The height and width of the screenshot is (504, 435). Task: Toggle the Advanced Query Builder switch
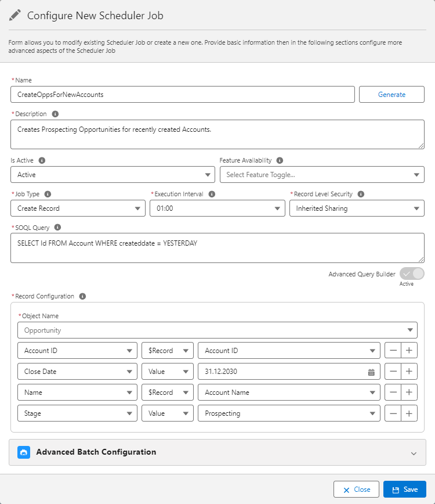[413, 273]
